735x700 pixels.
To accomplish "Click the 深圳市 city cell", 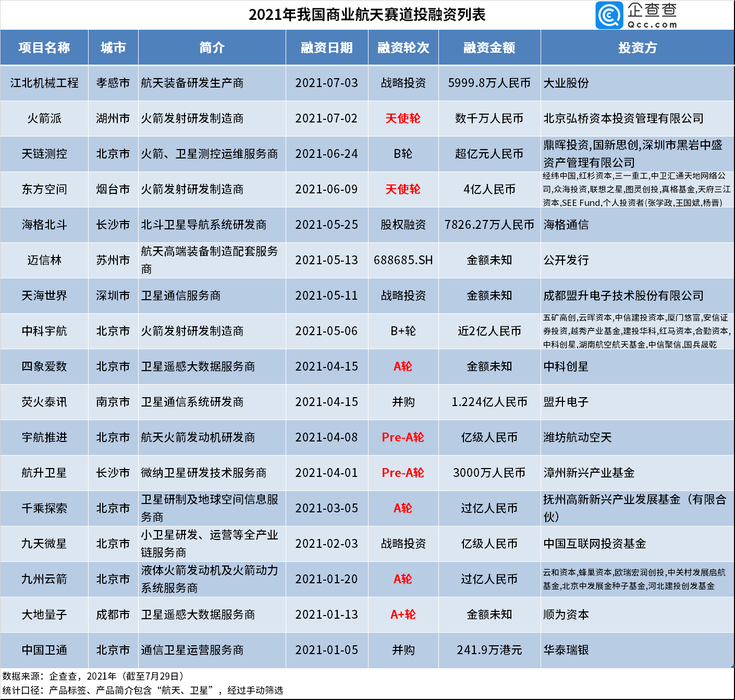I will 113,296.
